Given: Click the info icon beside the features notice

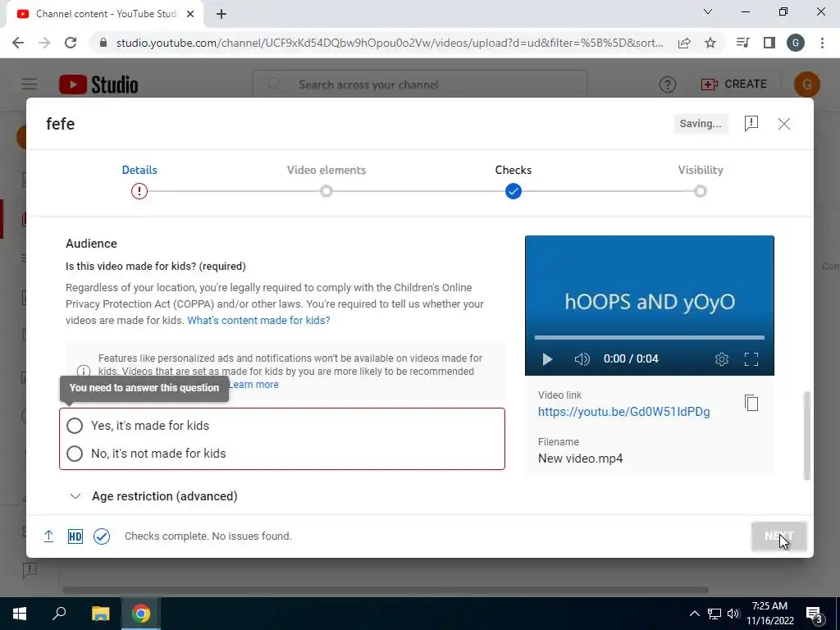Looking at the screenshot, I should [84, 371].
